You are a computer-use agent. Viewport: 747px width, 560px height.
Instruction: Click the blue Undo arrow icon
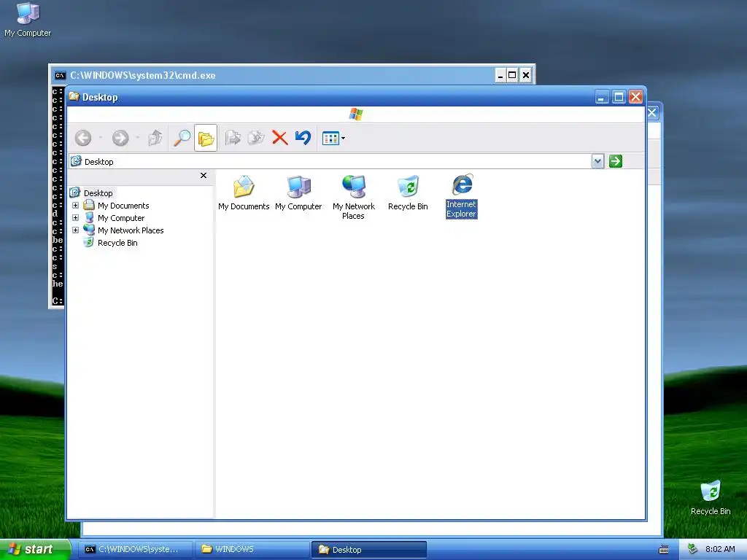click(303, 138)
